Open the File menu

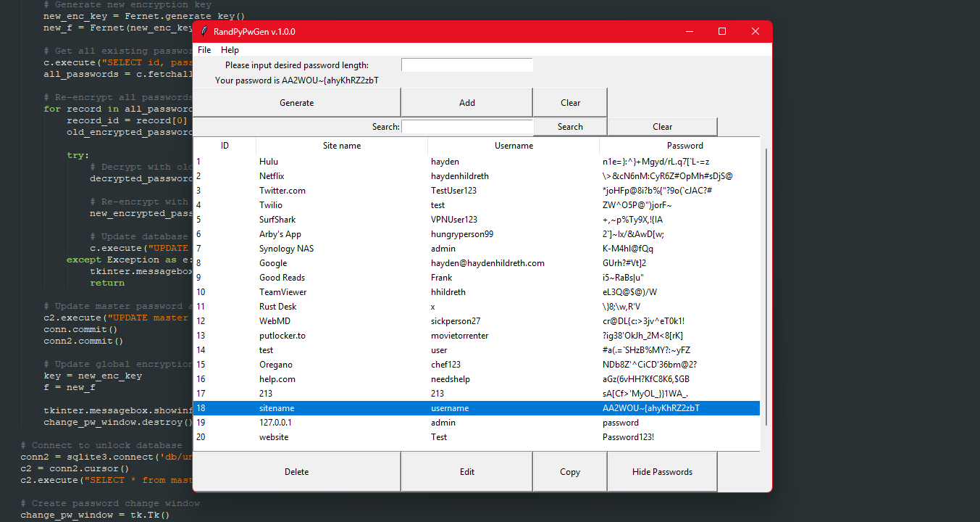pyautogui.click(x=204, y=50)
